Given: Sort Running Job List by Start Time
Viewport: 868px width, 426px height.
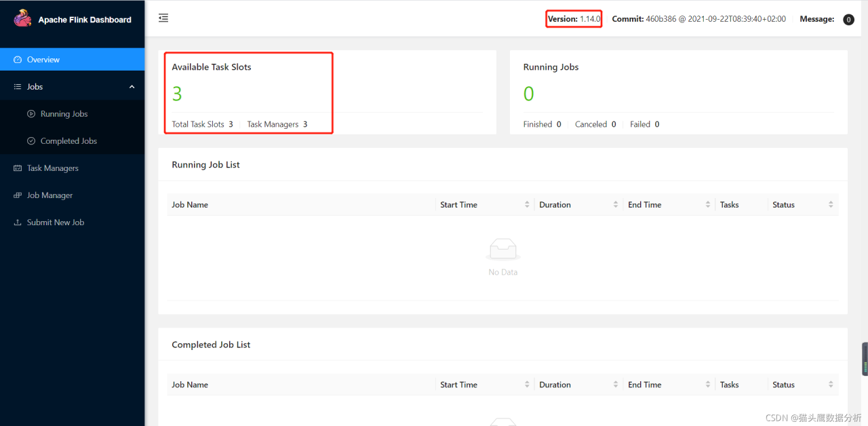Looking at the screenshot, I should click(x=527, y=205).
